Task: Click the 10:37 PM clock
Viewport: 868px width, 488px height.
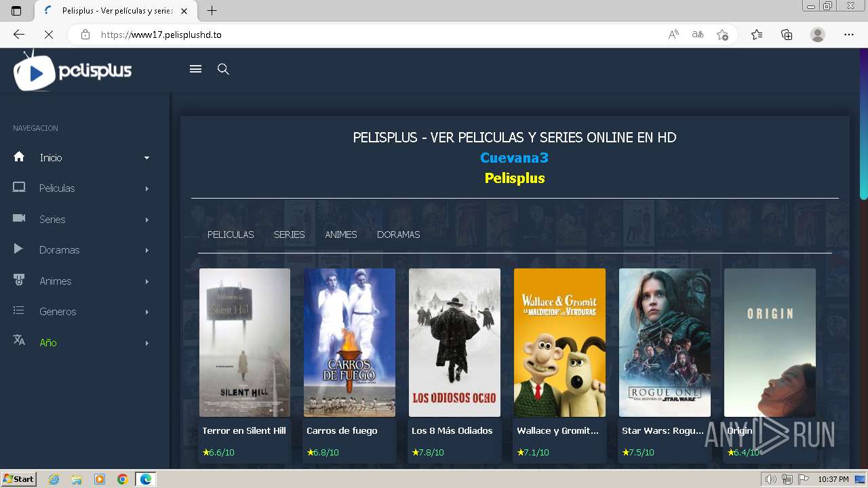Action: 833,479
